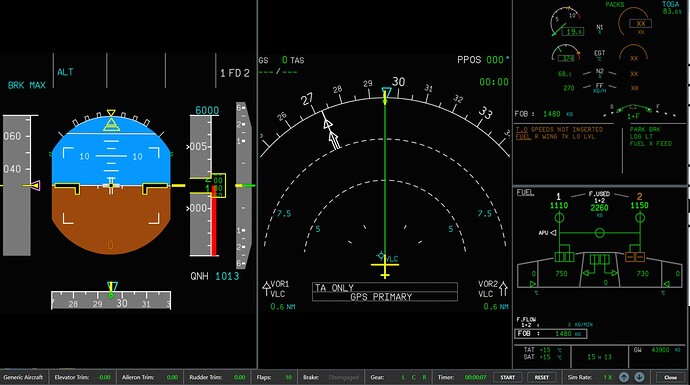Image resolution: width=690 pixels, height=385 pixels.
Task: Click the Close button in bottom bar
Action: tap(670, 378)
